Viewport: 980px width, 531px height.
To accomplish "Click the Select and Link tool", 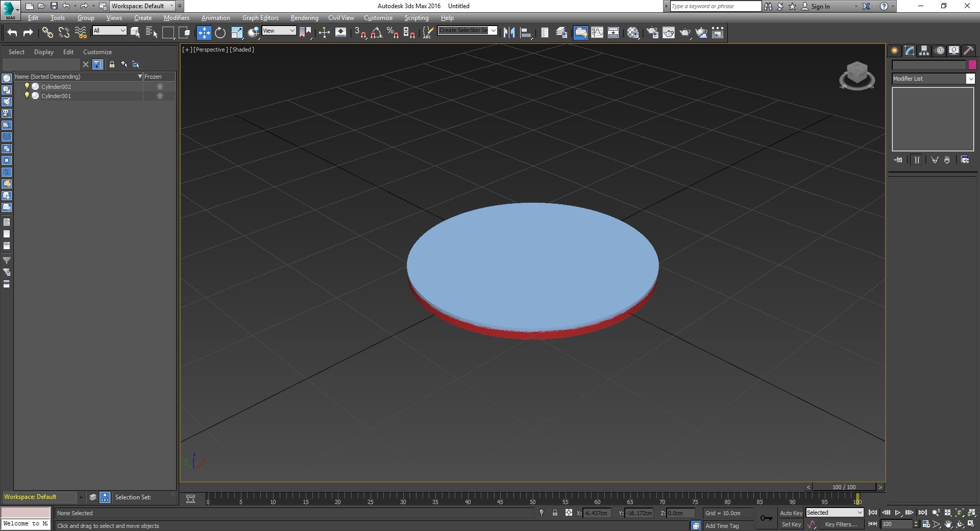I will [x=47, y=33].
